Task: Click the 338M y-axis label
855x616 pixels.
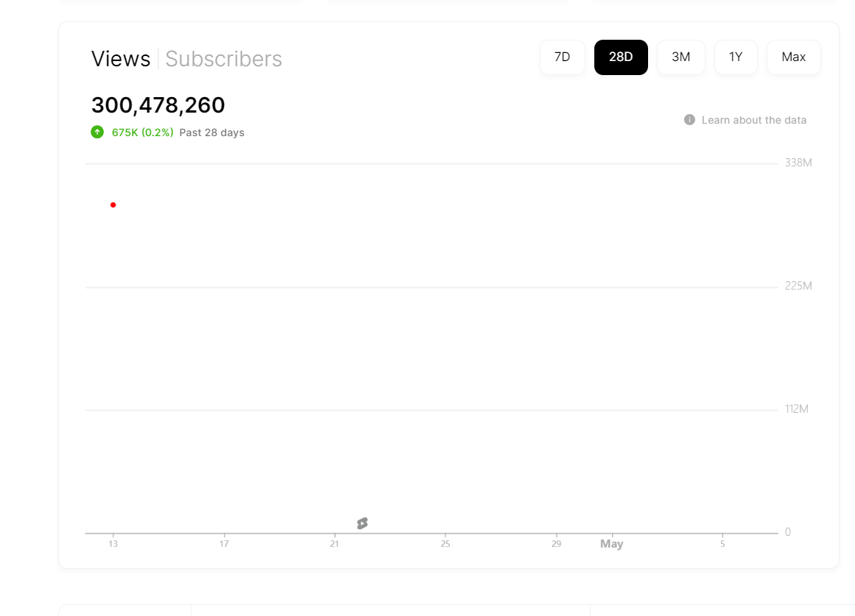Action: click(798, 163)
